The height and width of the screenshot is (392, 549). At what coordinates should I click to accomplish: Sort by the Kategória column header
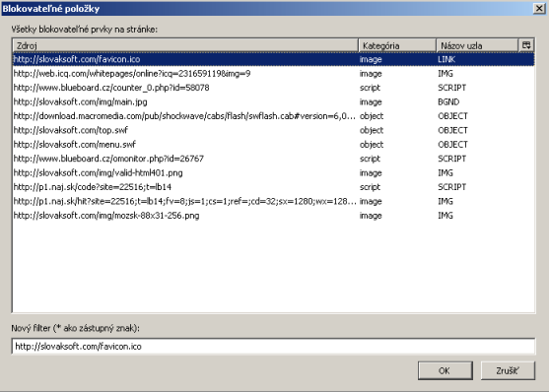pyautogui.click(x=397, y=45)
